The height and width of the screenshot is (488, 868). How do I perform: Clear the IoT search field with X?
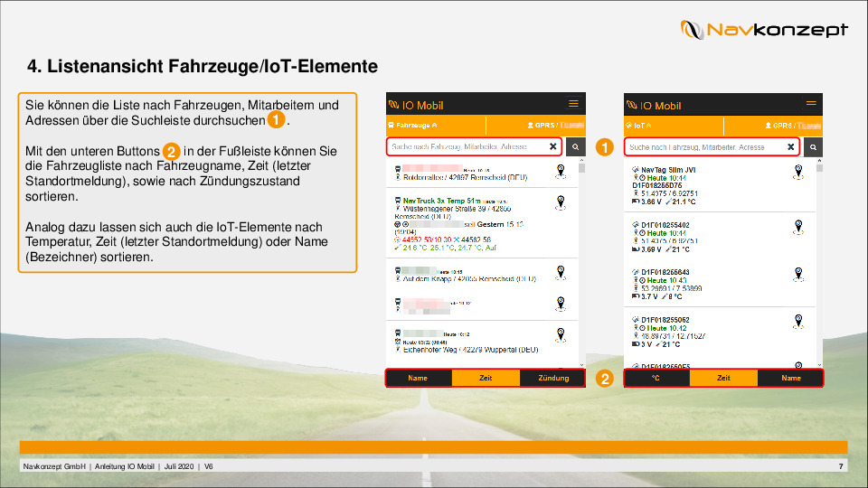[790, 146]
